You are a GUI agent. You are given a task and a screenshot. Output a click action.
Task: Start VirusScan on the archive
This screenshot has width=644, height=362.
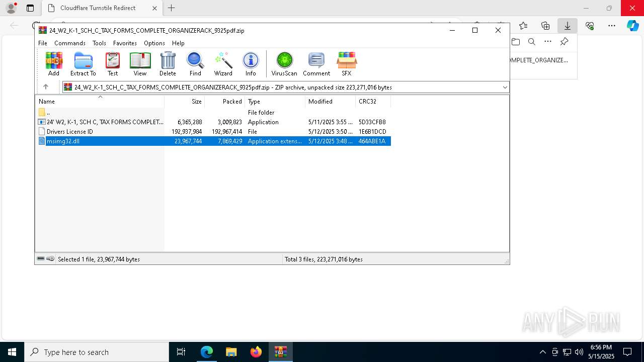(x=284, y=64)
